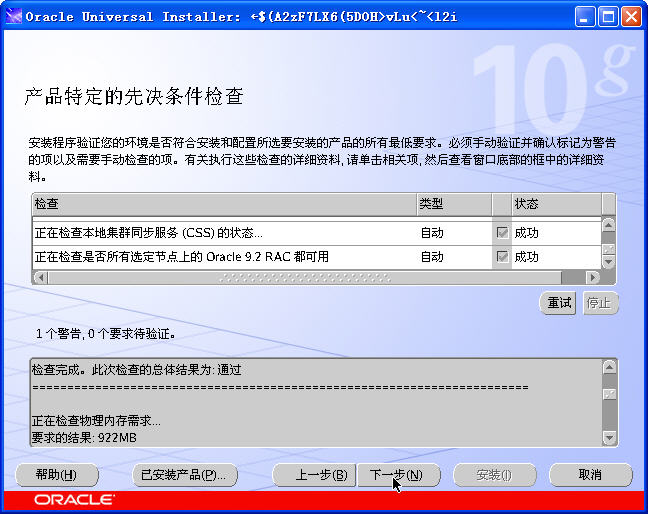
Task: Proceed with 下一步(N) button
Action: click(398, 475)
